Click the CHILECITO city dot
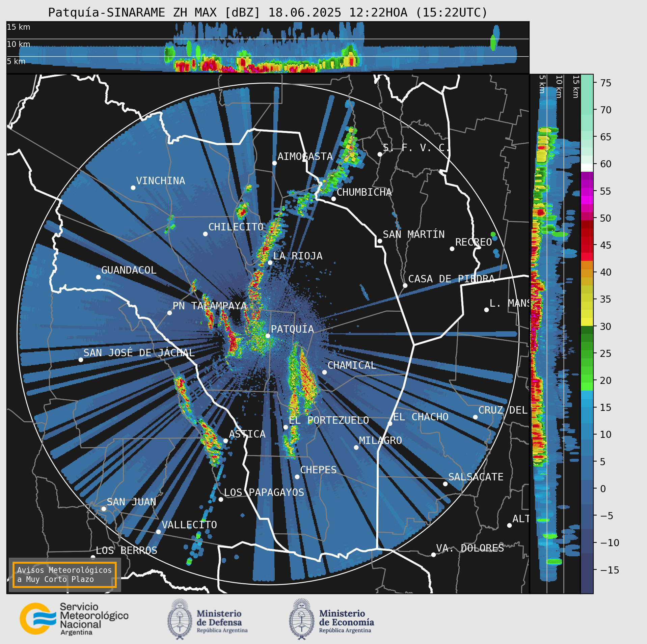647x644 pixels. (205, 234)
